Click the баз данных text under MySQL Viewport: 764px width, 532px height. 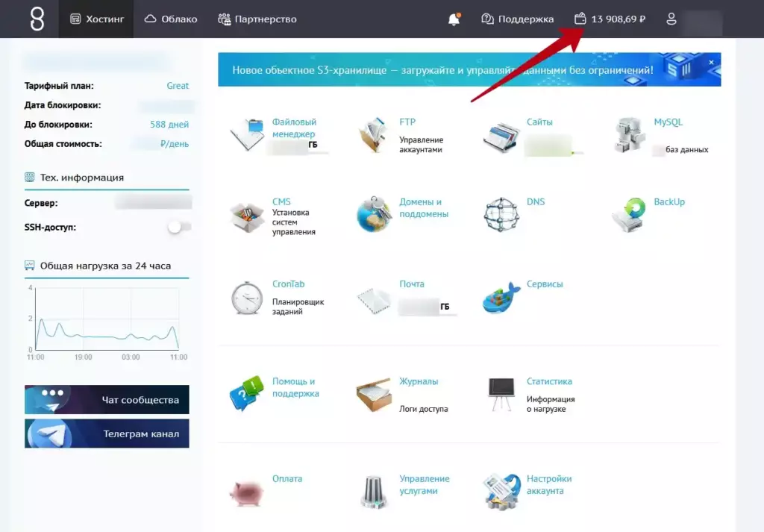pos(686,149)
